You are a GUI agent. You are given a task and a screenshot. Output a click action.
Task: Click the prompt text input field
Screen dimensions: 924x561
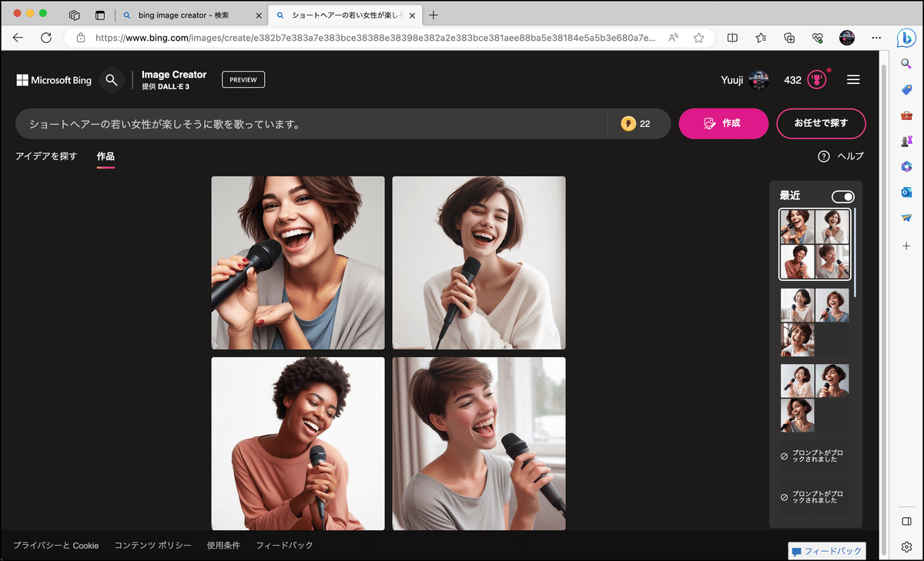311,123
